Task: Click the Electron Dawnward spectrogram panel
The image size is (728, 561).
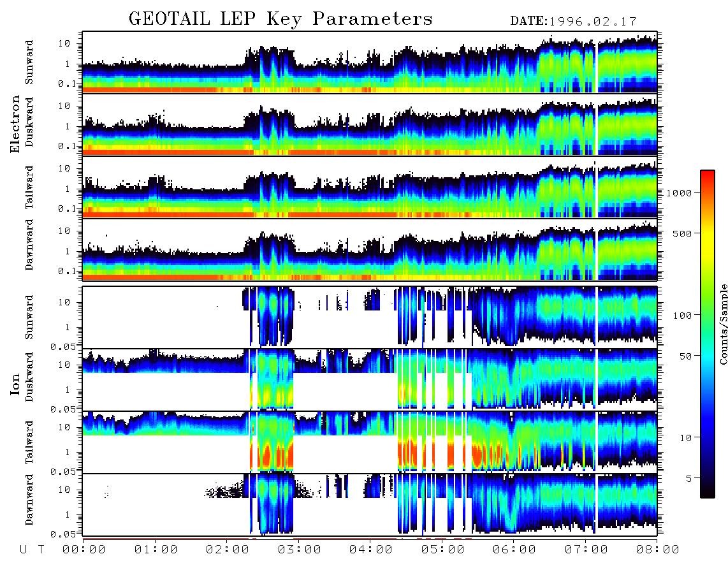Action: click(x=370, y=249)
